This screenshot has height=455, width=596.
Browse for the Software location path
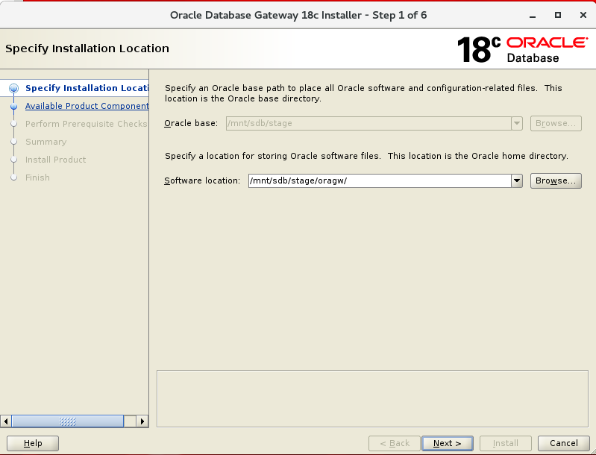coord(556,181)
